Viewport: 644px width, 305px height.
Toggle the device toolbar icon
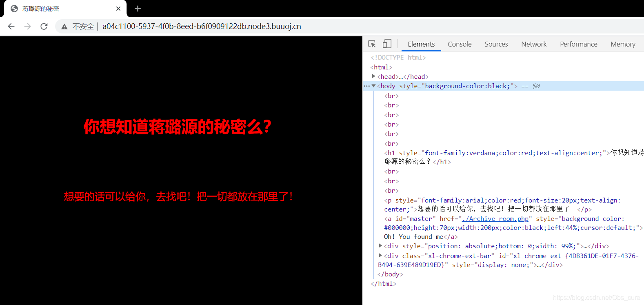[x=387, y=44]
